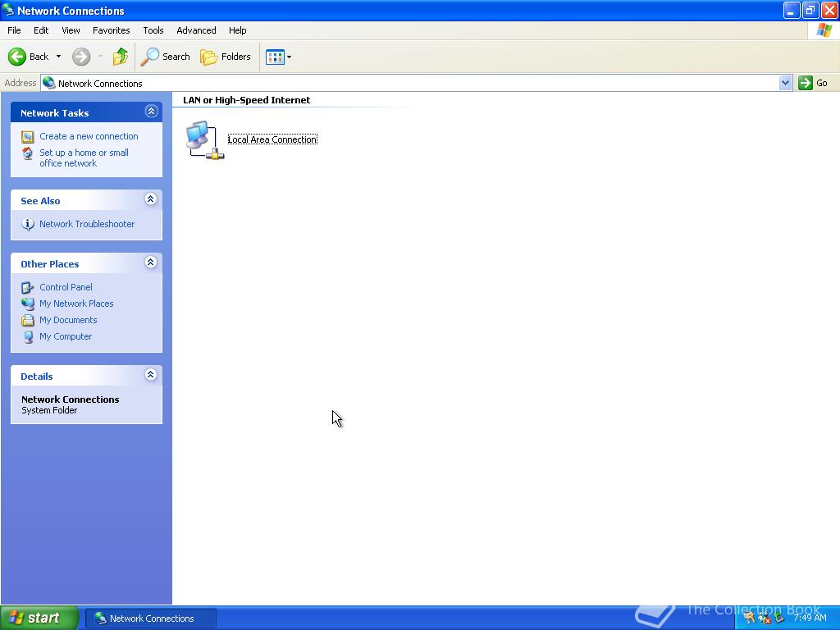Screen dimensions: 840x630
Task: Click the Start button
Action: point(39,618)
